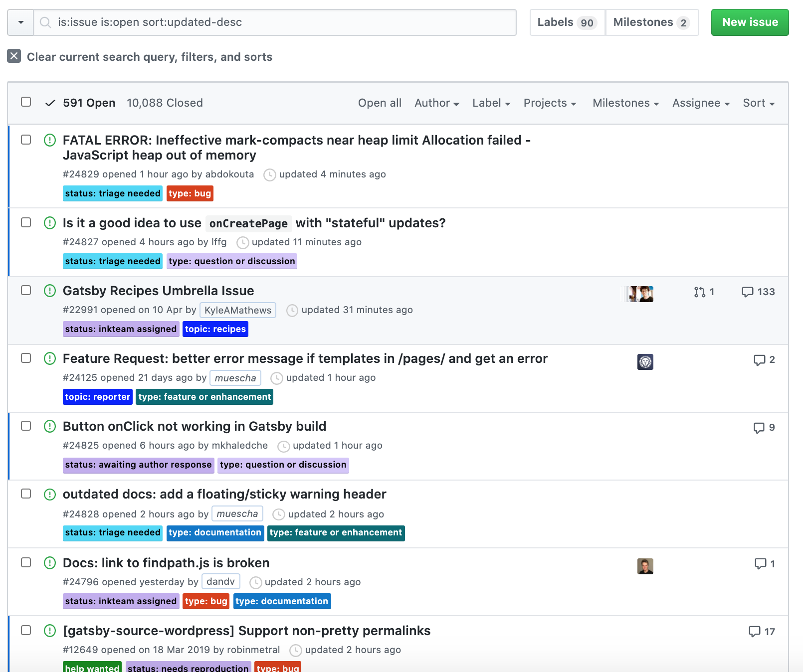Viewport: 803px width, 672px height.
Task: Toggle the select-all issues checkbox
Action: pyautogui.click(x=26, y=102)
